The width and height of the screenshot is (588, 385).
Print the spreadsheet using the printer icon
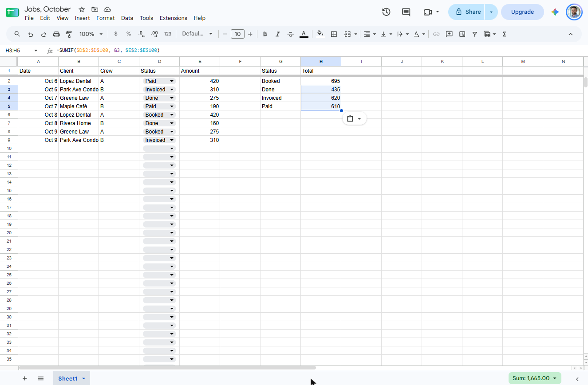pos(56,34)
